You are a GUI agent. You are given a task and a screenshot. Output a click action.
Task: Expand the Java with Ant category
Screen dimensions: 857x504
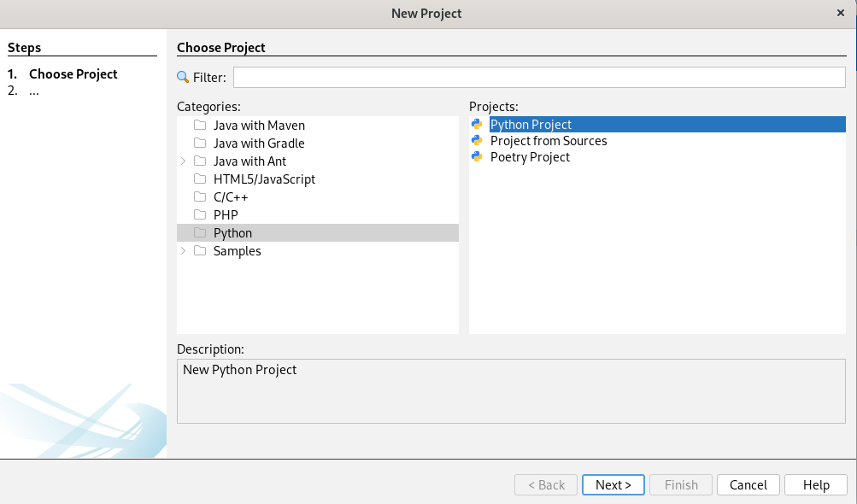point(183,161)
